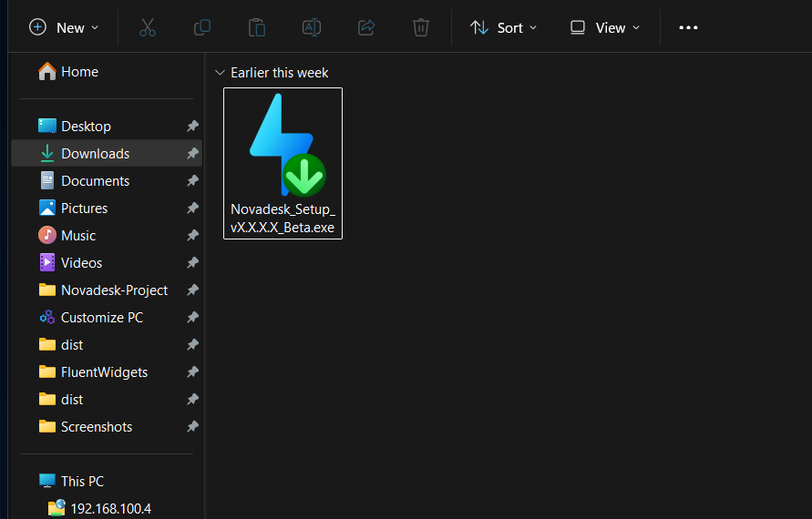Open Videos in the sidebar
This screenshot has height=519, width=812.
(x=107, y=263)
